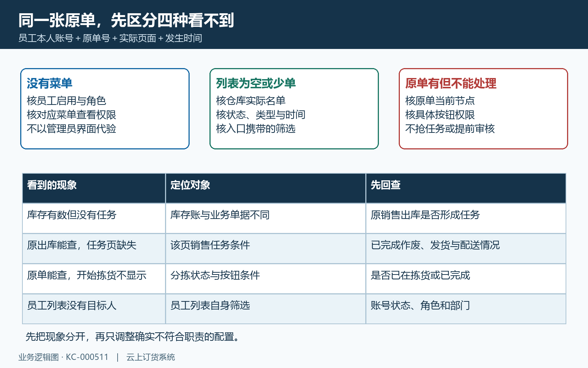Image resolution: width=588 pixels, height=368 pixels.
Task: Click the 看到的现象 column header
Action: [x=94, y=188]
